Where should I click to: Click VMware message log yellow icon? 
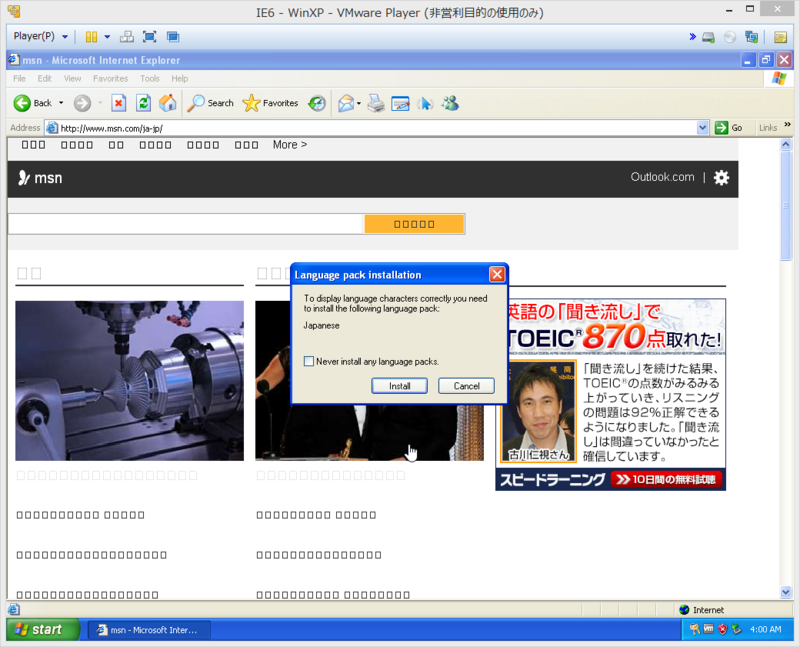(780, 37)
